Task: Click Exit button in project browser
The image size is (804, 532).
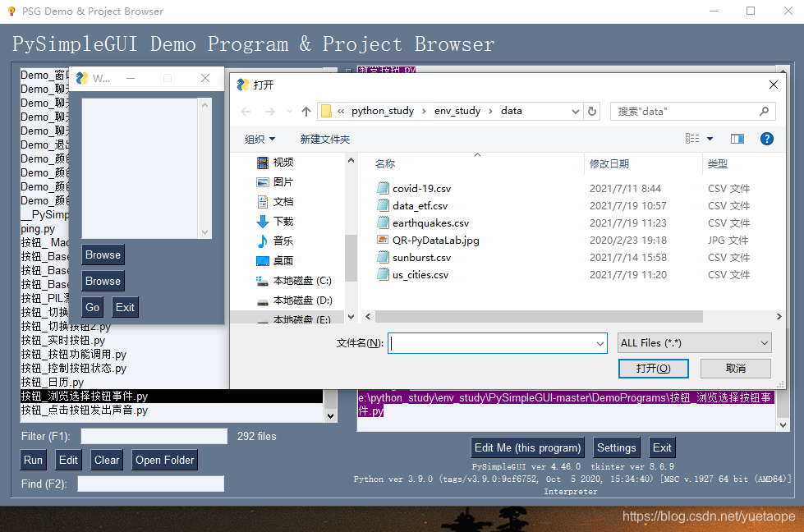Action: click(x=662, y=447)
